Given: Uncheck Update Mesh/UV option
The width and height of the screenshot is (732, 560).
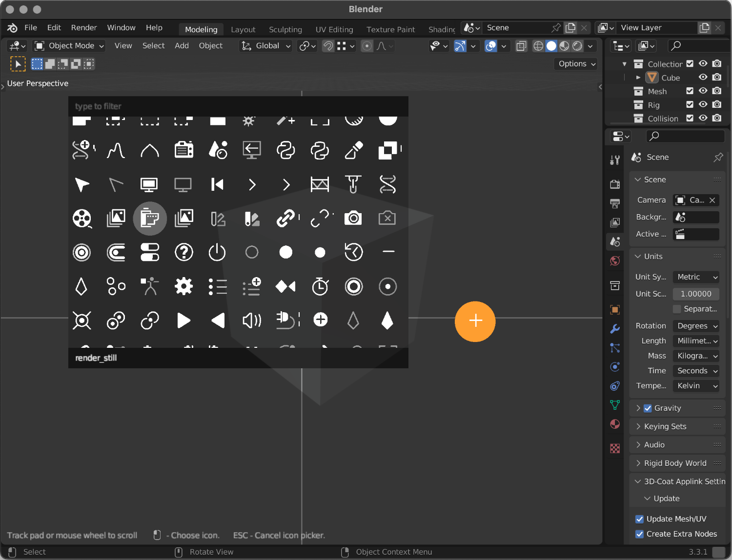Looking at the screenshot, I should point(639,519).
